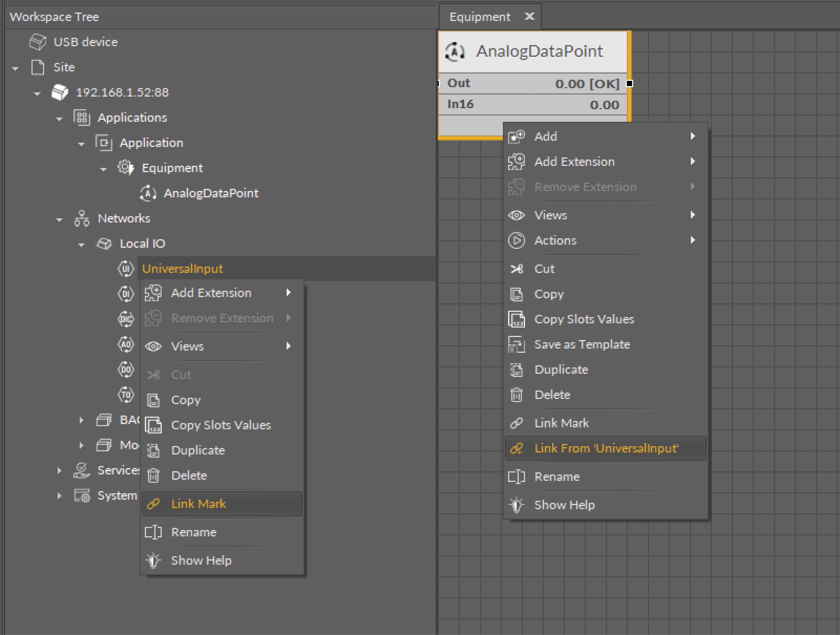Viewport: 840px width, 635px height.
Task: Expand the Services tree node
Action: 59,471
